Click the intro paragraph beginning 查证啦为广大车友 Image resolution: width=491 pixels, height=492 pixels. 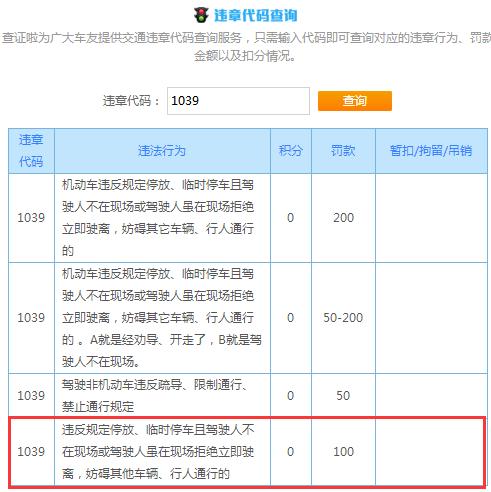[x=246, y=47]
